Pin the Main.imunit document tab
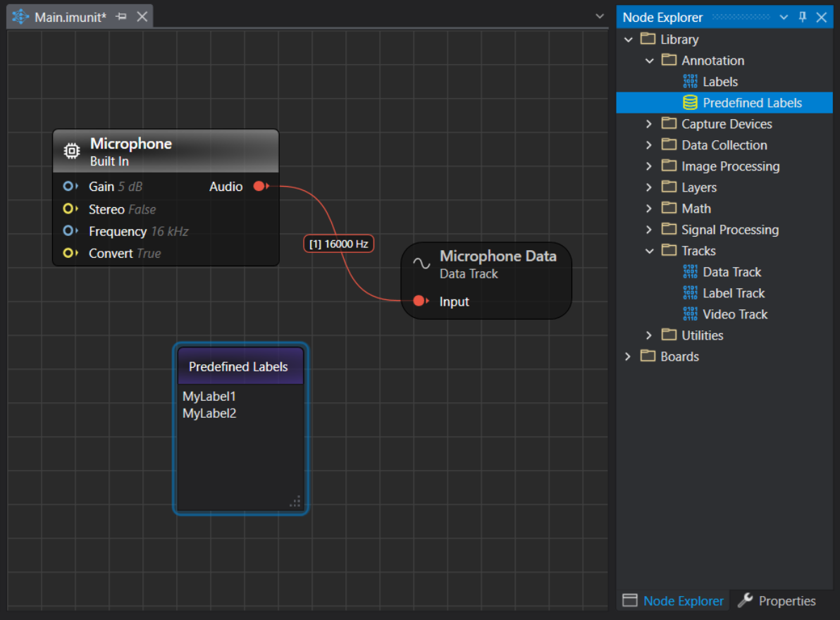 (121, 16)
